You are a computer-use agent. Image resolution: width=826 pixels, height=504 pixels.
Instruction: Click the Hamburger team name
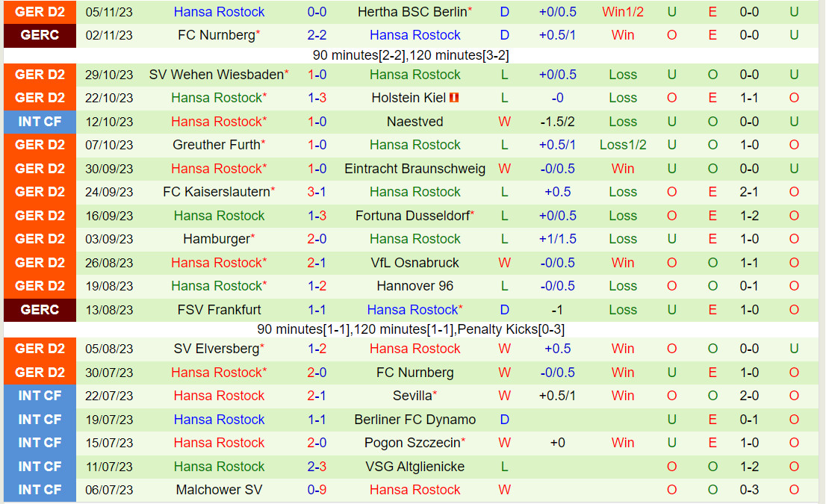(217, 239)
